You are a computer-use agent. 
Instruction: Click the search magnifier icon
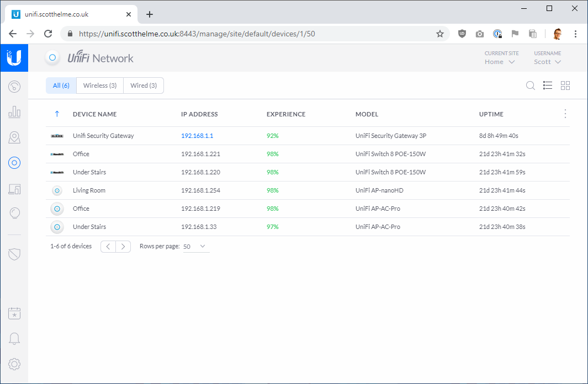click(x=530, y=86)
